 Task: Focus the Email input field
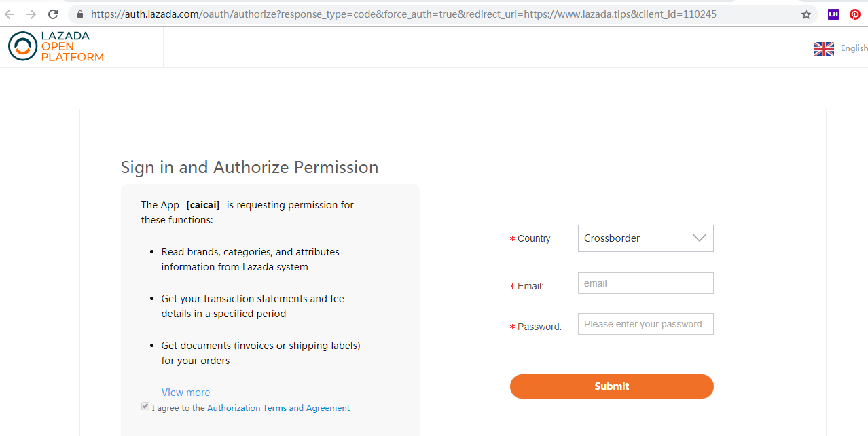tap(645, 283)
